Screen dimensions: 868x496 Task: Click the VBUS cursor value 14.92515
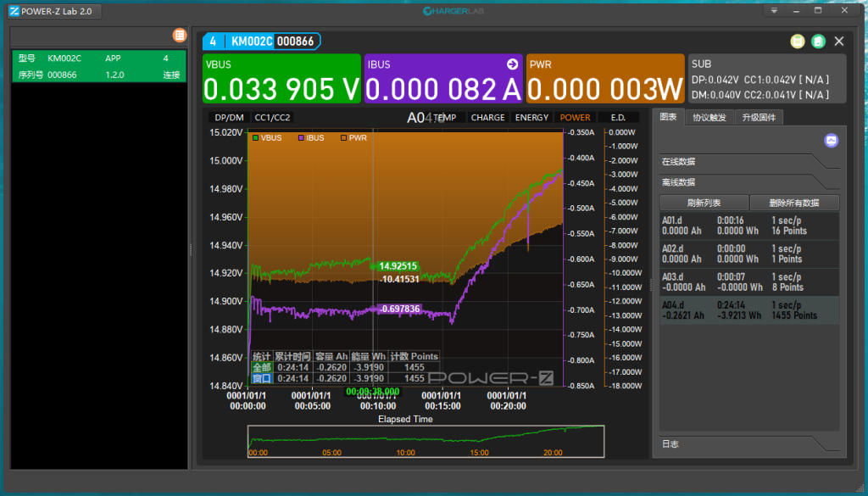pos(398,266)
